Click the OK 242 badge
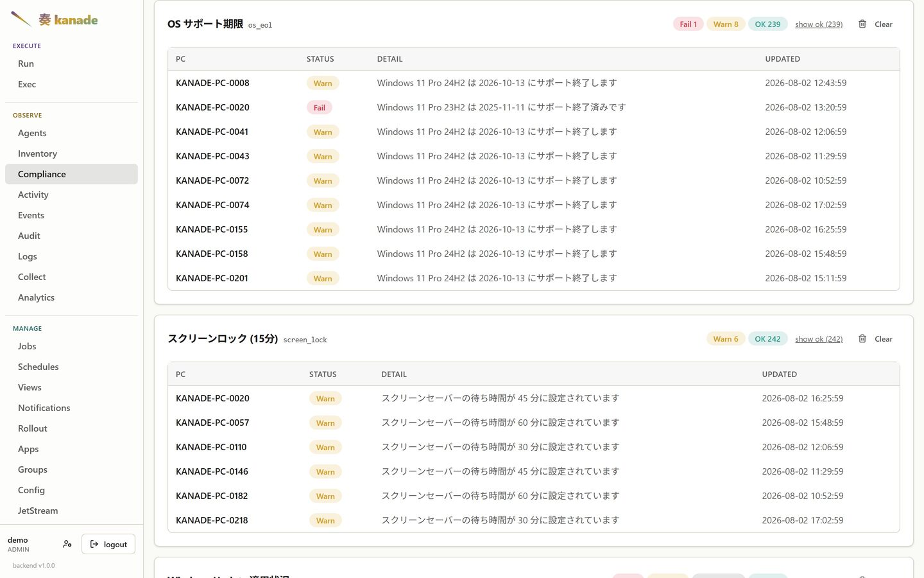 coord(767,339)
